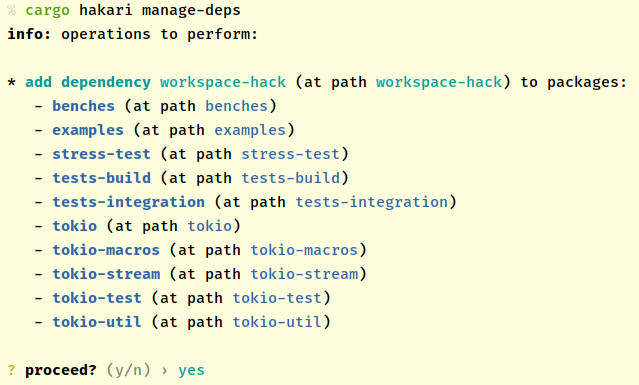Viewport: 639px width, 385px height.
Task: Click the 'tests-build' path text
Action: tap(291, 178)
